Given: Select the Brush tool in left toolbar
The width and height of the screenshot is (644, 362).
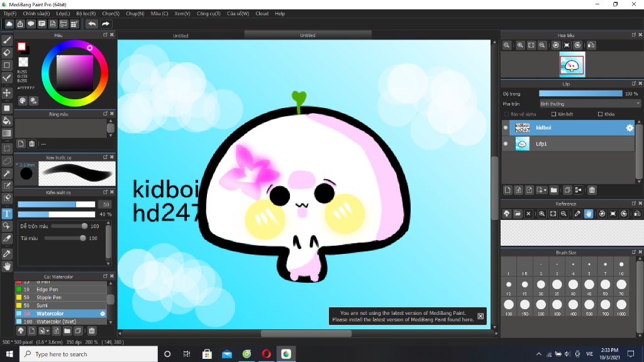Looking at the screenshot, I should coord(7,40).
